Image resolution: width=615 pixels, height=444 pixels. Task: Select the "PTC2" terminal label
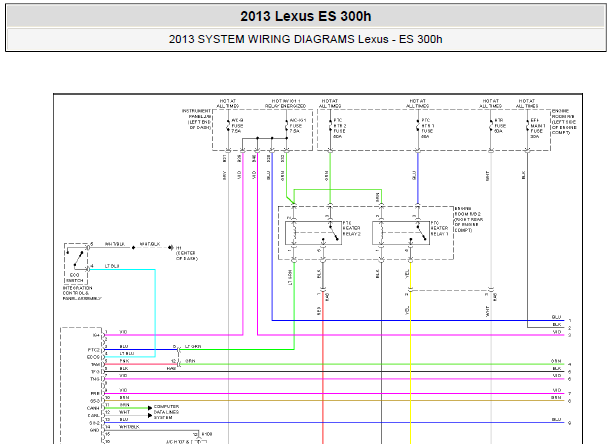[94, 350]
